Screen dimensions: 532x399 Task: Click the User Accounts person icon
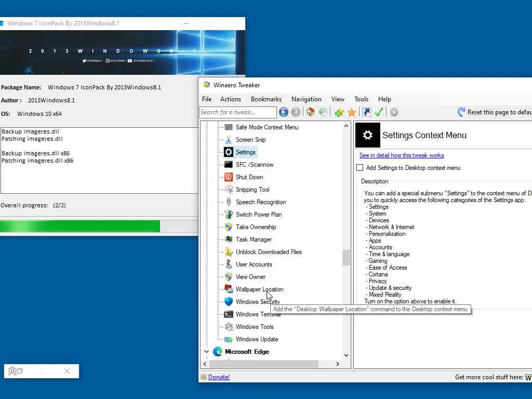(229, 264)
